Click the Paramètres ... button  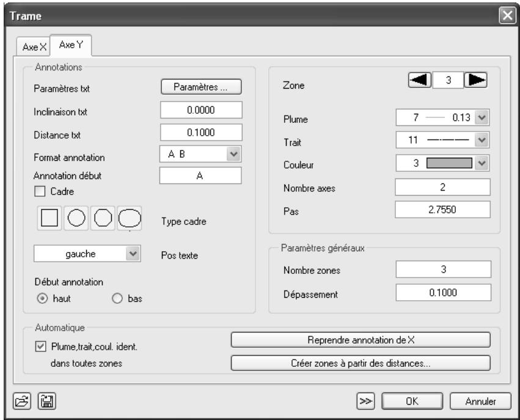click(x=201, y=87)
